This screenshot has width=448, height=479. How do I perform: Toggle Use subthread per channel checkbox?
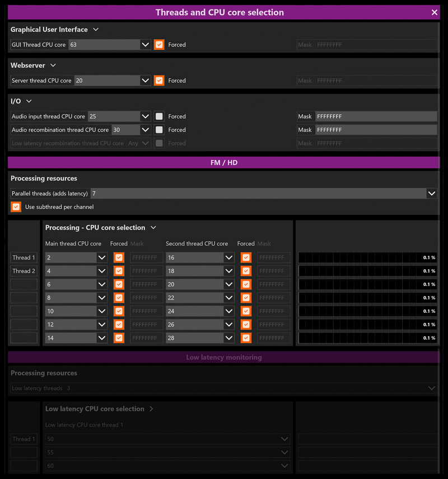pos(16,207)
